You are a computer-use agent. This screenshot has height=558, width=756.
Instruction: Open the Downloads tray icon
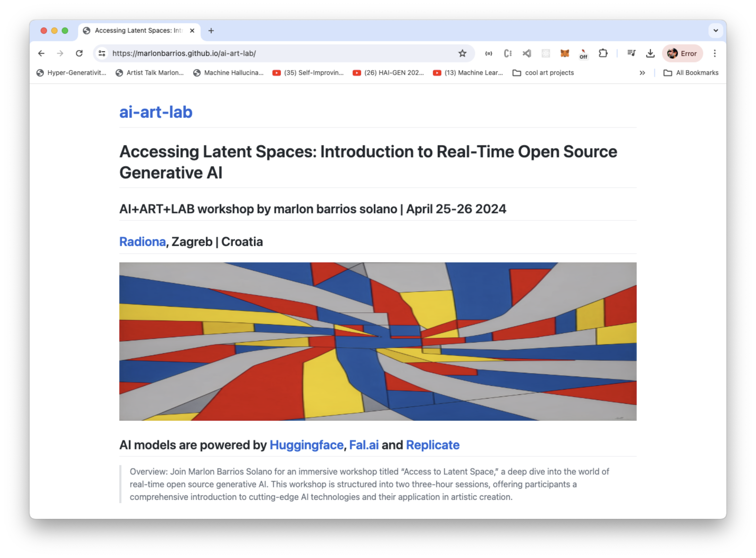pos(650,53)
